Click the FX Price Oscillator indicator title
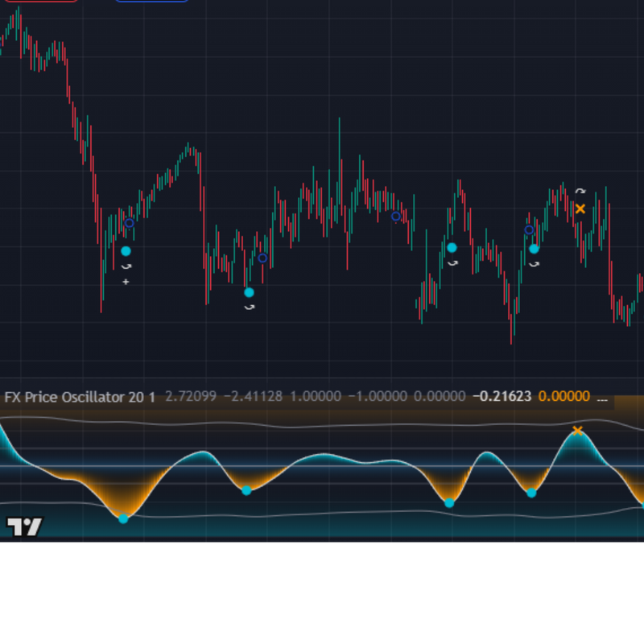644x644 pixels. click(x=80, y=397)
